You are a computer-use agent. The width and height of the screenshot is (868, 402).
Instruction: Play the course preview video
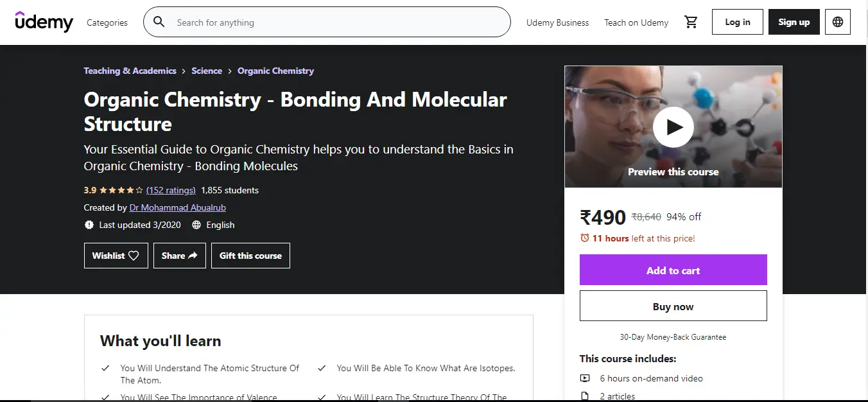[x=673, y=127]
